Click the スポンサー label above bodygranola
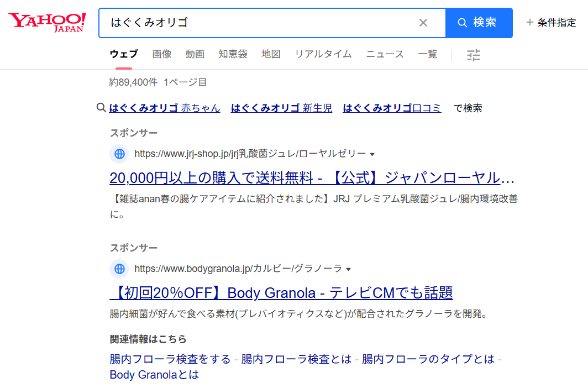Image resolution: width=588 pixels, height=388 pixels. 134,248
